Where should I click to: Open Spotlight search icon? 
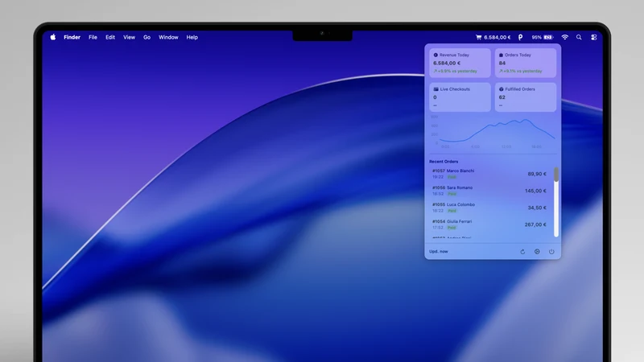579,37
